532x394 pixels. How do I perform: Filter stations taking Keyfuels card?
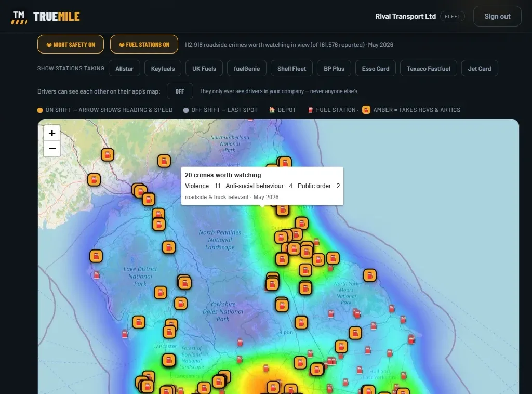(163, 68)
